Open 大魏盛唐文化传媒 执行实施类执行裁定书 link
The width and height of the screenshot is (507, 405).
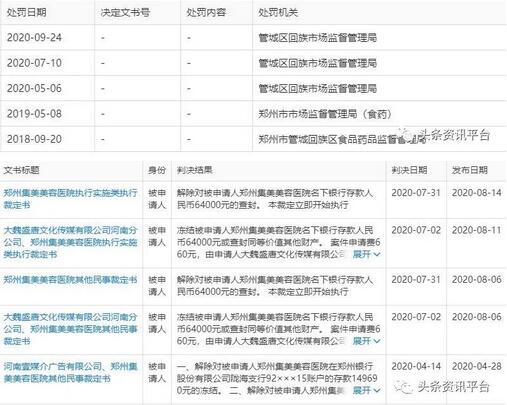70,242
